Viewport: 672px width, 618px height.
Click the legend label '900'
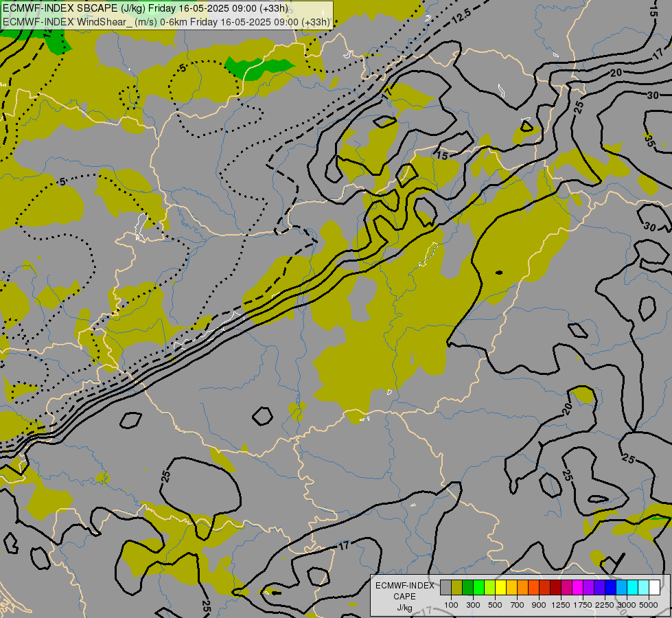[539, 605]
